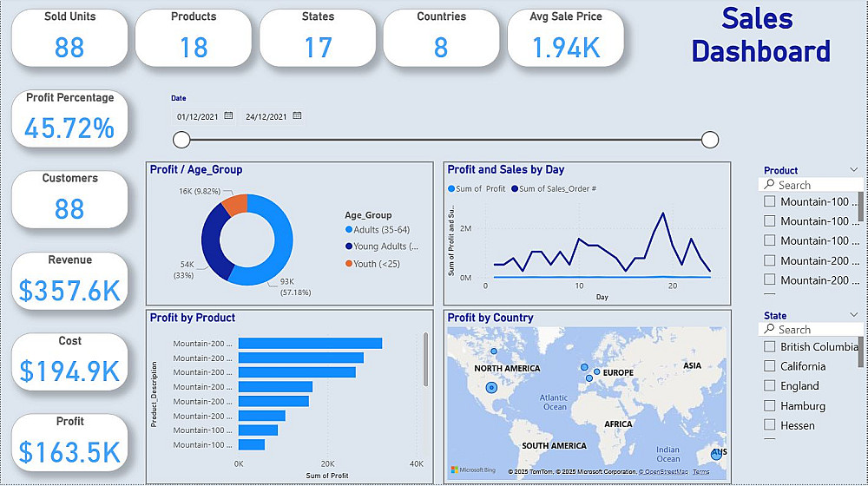Open the start date calendar picker icon
Screen dimensions: 868x486
228,115
